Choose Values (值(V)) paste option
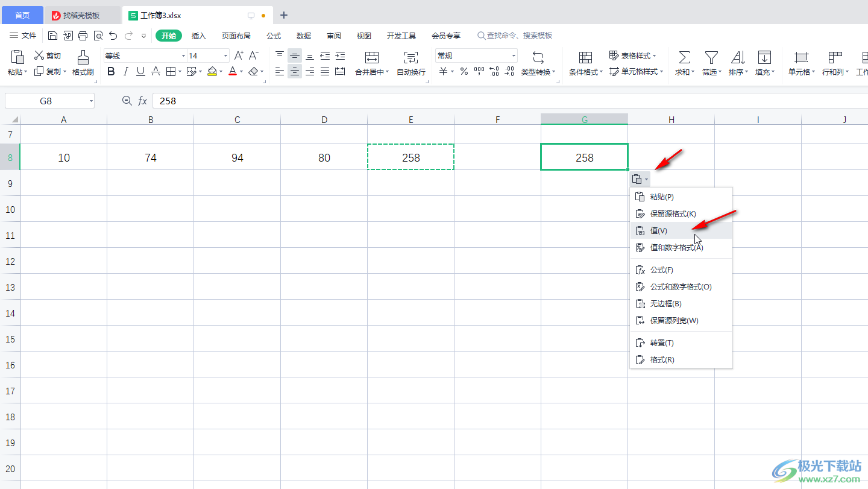This screenshot has width=868, height=489. (681, 230)
